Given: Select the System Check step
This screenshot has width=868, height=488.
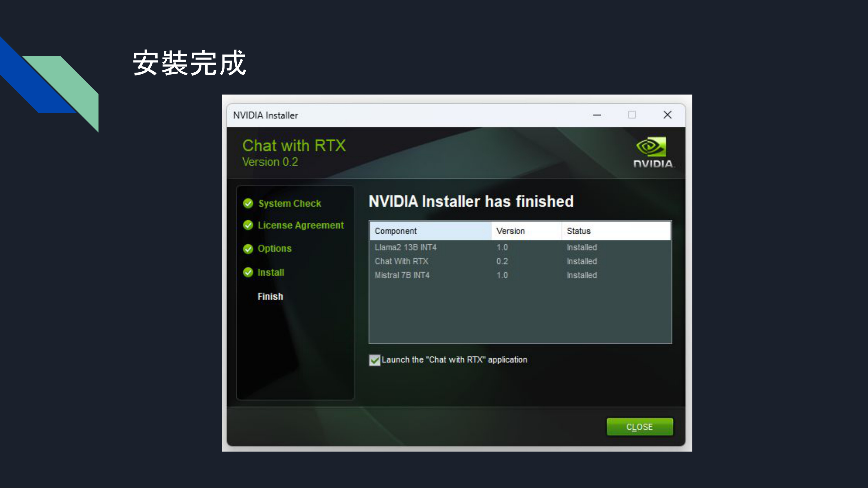Looking at the screenshot, I should click(290, 204).
